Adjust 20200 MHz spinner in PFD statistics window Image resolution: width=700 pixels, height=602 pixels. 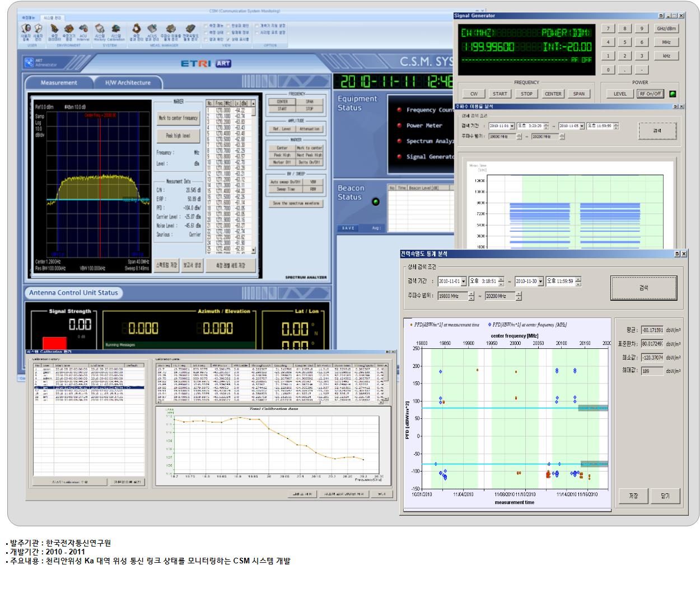[519, 296]
